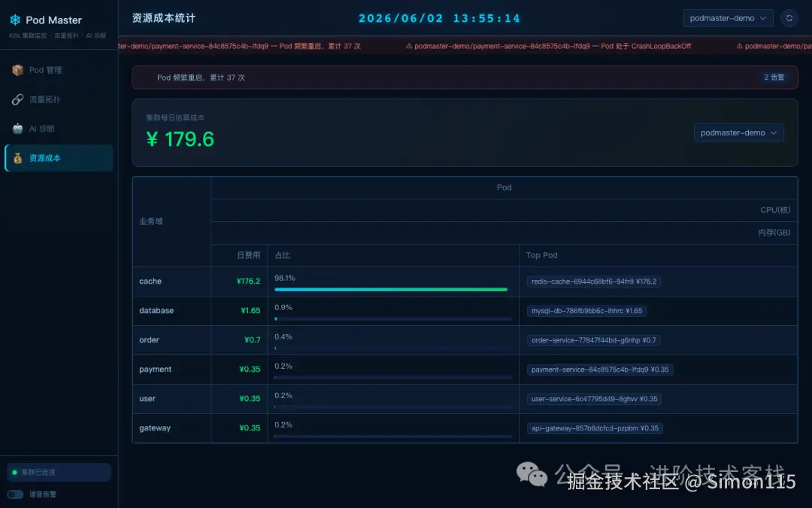Open the 流量拓扑 menu item
Screen dimensions: 812x508
click(x=59, y=99)
